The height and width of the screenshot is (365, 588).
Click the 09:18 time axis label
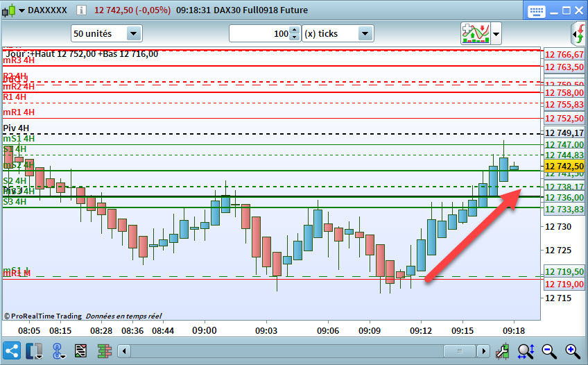point(514,330)
